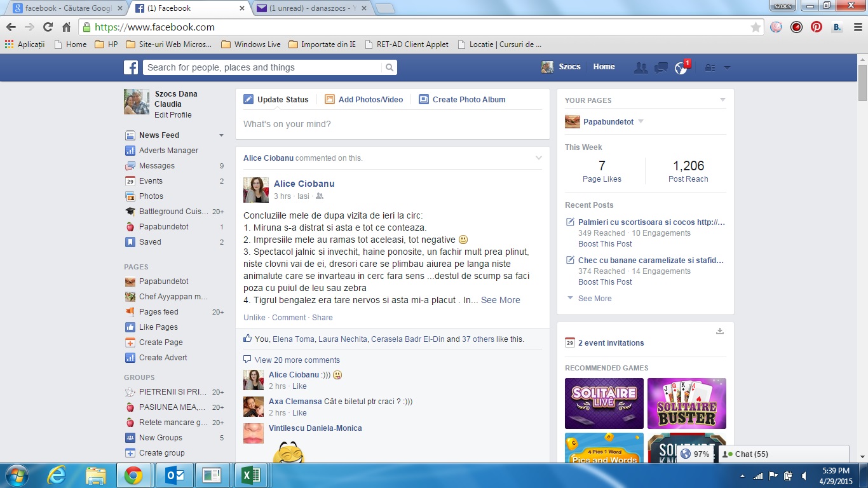This screenshot has width=868, height=488.
Task: Open Apps grid icon in bookmarks bar
Action: click(x=9, y=44)
